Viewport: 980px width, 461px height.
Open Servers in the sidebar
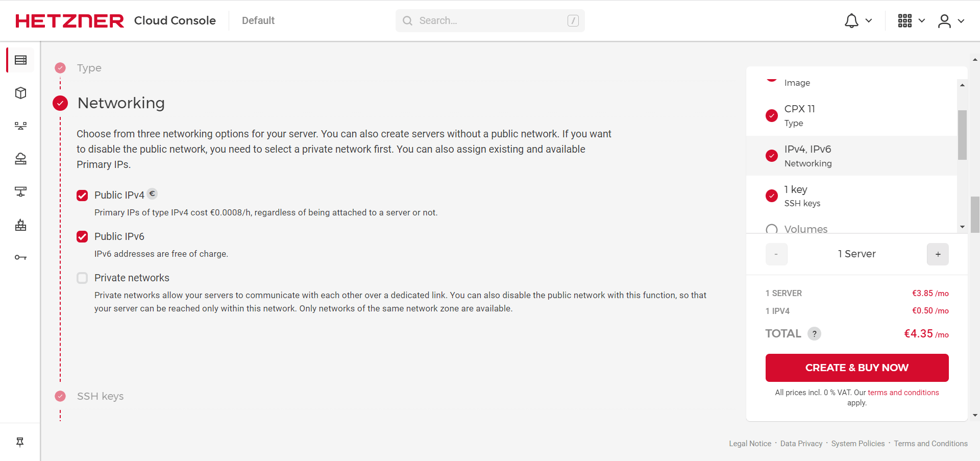click(21, 60)
